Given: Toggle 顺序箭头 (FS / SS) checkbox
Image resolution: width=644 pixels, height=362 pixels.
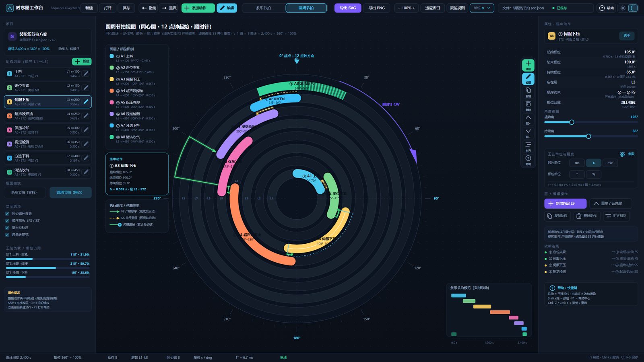Looking at the screenshot, I should 7,220.
